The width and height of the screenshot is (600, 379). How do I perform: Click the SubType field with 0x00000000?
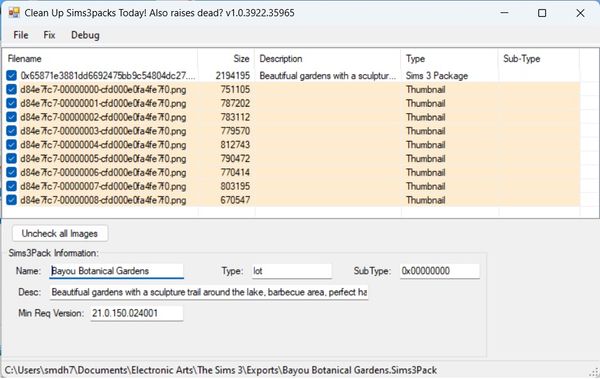(x=440, y=271)
